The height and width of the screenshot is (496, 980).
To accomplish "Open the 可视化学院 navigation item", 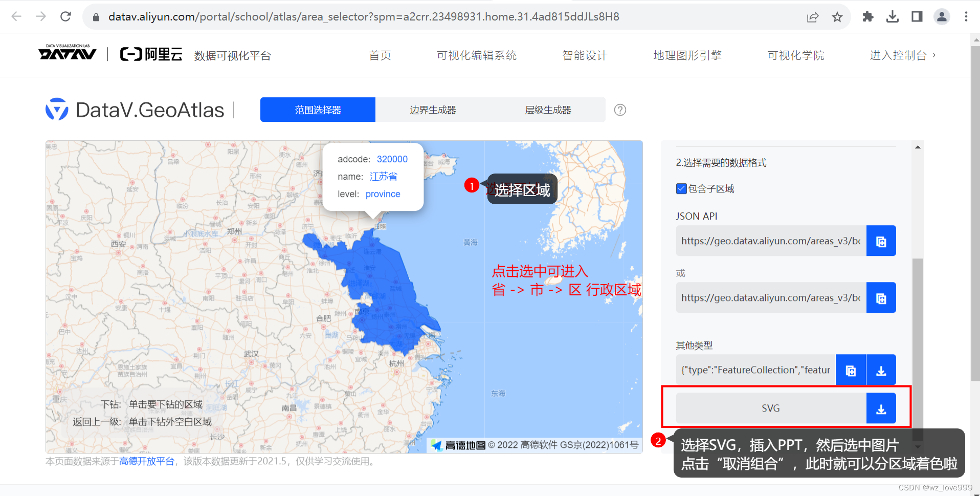I will click(x=796, y=55).
